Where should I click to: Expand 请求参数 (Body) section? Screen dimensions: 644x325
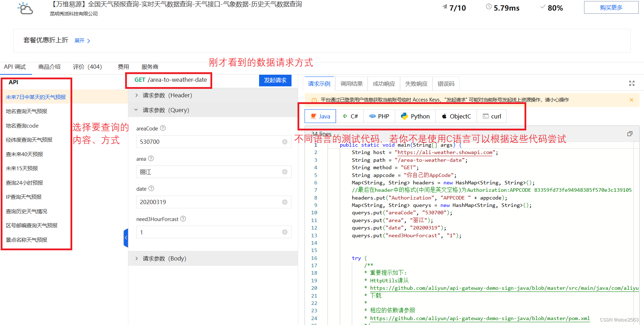213,258
